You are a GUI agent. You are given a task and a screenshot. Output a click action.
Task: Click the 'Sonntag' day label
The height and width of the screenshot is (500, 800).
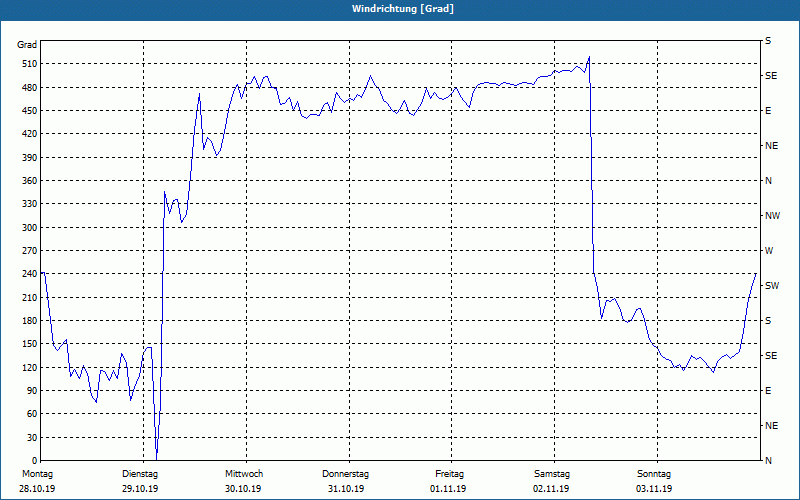click(x=654, y=474)
